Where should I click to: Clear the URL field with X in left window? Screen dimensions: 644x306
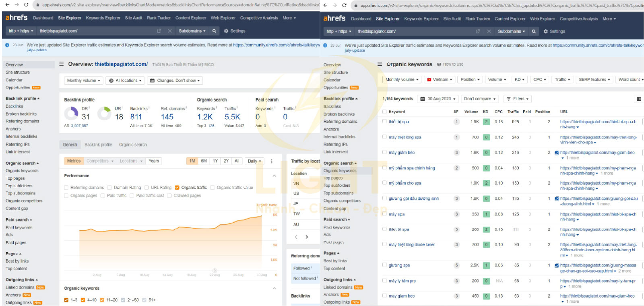click(170, 31)
